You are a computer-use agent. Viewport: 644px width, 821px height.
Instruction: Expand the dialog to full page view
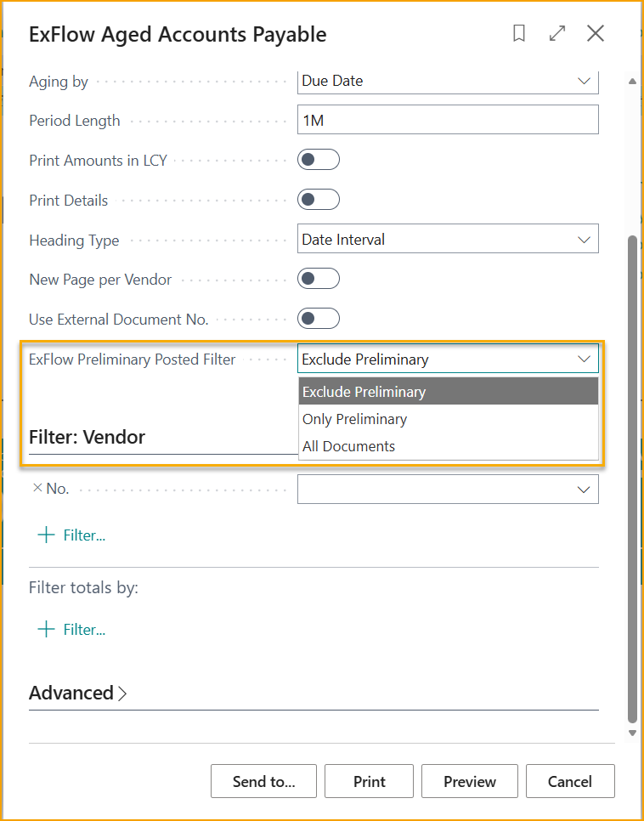pyautogui.click(x=557, y=33)
